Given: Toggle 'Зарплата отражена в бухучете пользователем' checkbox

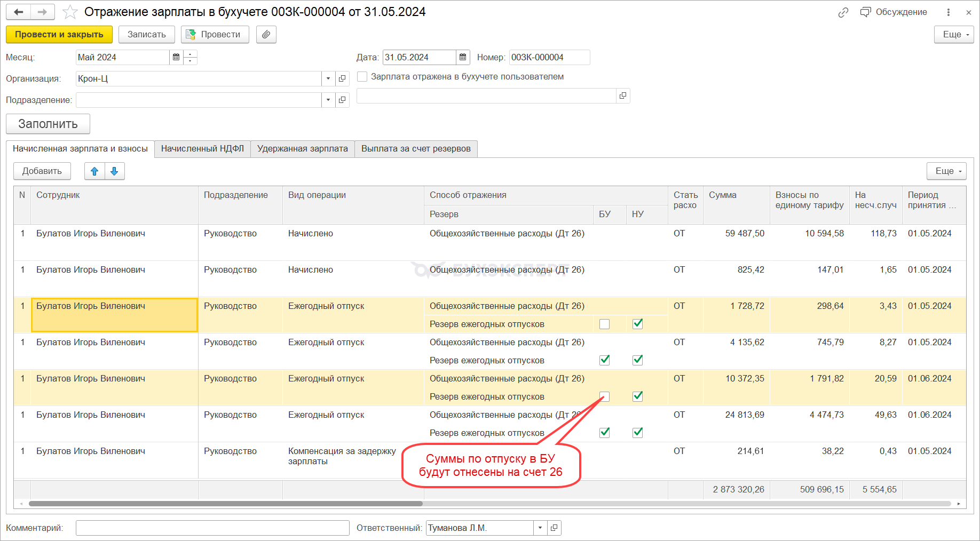Looking at the screenshot, I should [x=362, y=77].
